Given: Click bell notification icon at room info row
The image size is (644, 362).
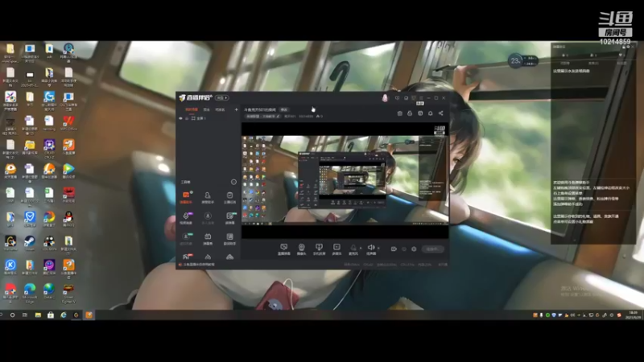Looking at the screenshot, I should 431,113.
